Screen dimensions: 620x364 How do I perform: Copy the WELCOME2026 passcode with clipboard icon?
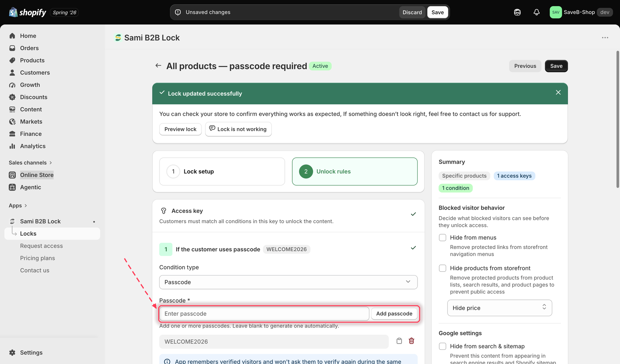click(x=399, y=341)
